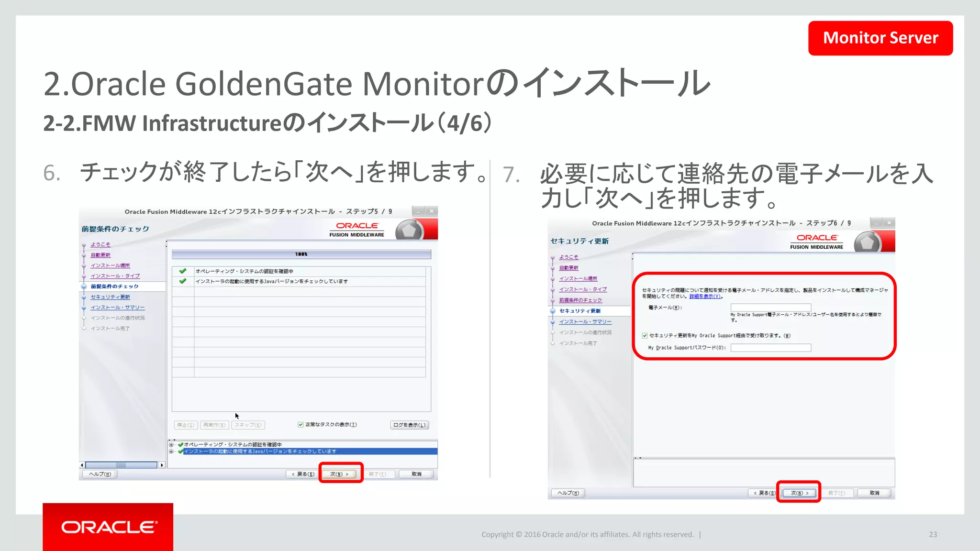Click 戻る(B) in step 5 window
The image size is (980, 551).
coord(303,474)
